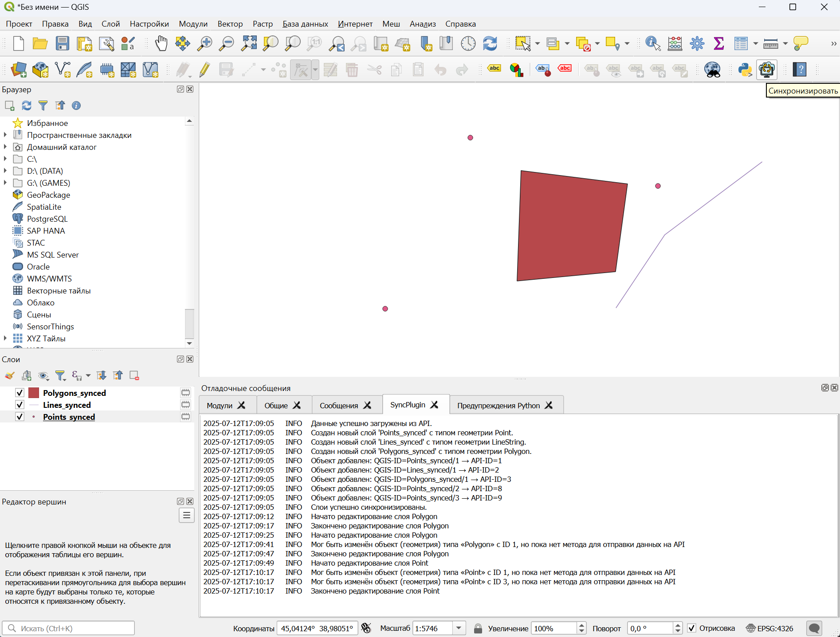Image resolution: width=840 pixels, height=637 pixels.
Task: Select the Points_synced layer name
Action: (69, 417)
